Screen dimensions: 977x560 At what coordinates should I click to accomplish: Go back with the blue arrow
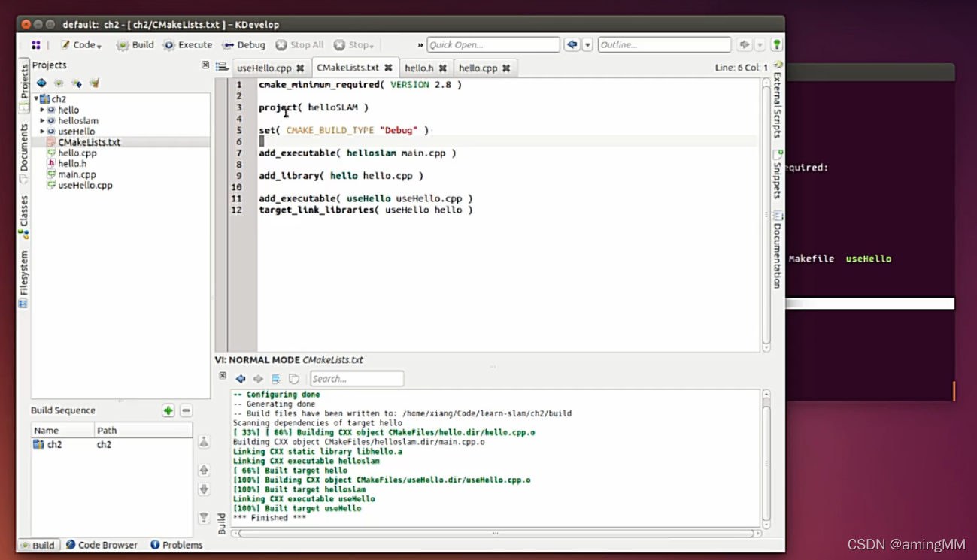(x=572, y=45)
